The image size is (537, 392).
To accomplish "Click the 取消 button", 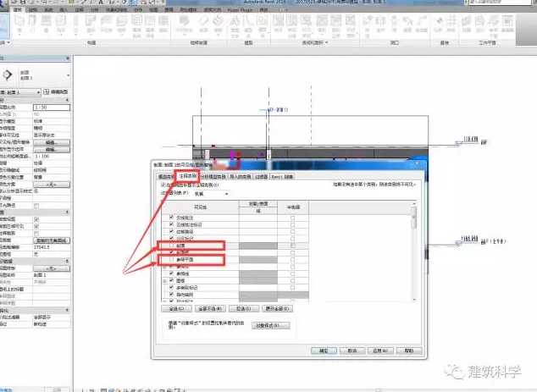I will 352,351.
